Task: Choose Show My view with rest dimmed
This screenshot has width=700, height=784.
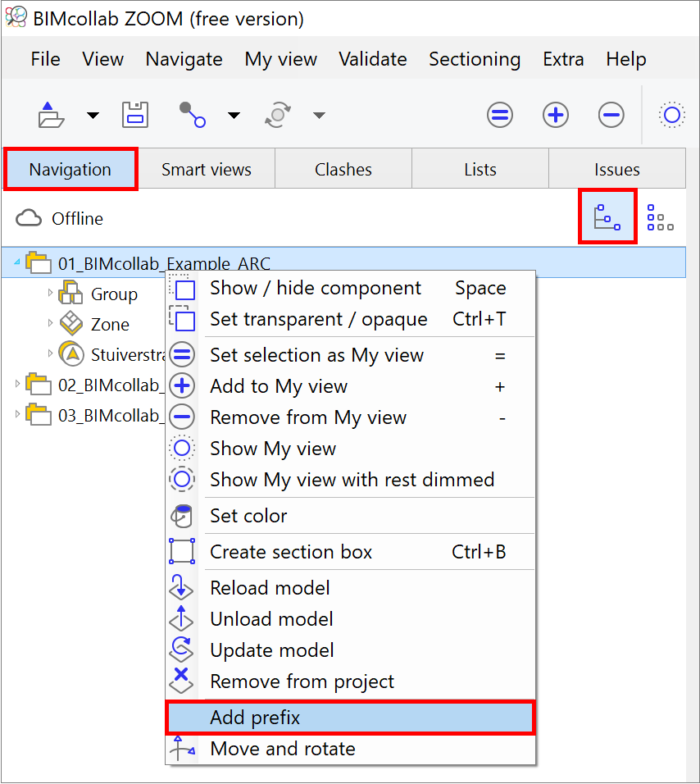Action: click(350, 480)
